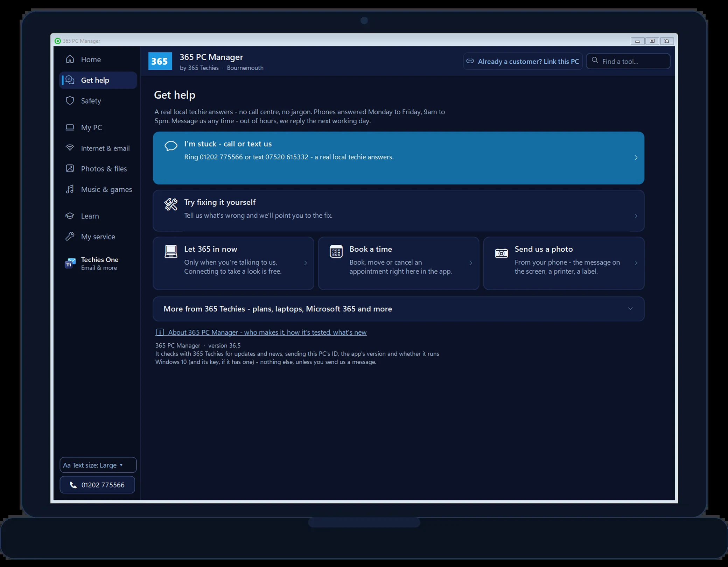Click the Send us a photo heading

coord(544,249)
